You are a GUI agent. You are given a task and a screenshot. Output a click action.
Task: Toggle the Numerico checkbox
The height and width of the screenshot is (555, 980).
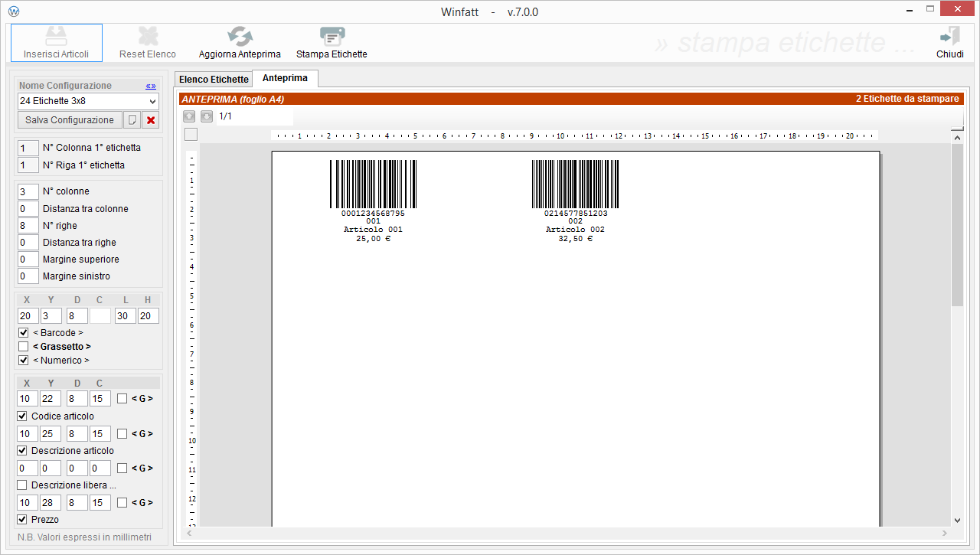(x=24, y=360)
